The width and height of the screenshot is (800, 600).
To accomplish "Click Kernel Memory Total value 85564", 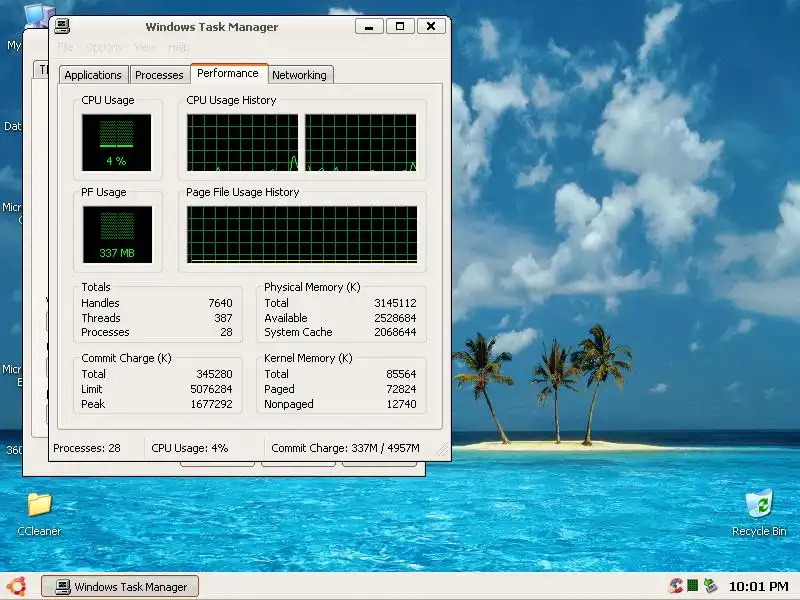I will click(x=402, y=374).
